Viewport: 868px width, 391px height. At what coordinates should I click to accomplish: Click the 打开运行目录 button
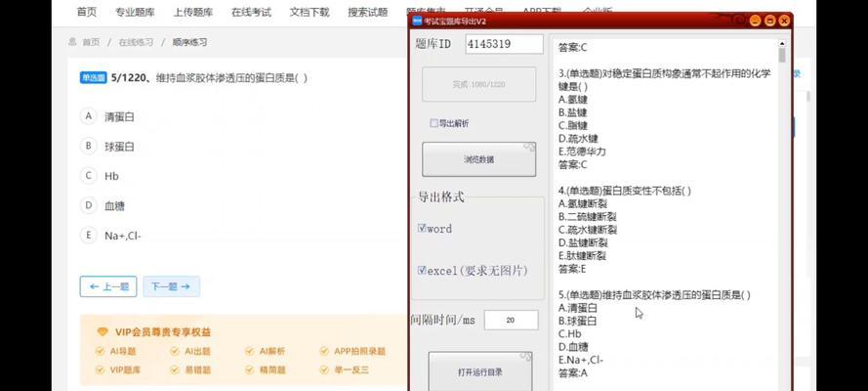point(480,371)
